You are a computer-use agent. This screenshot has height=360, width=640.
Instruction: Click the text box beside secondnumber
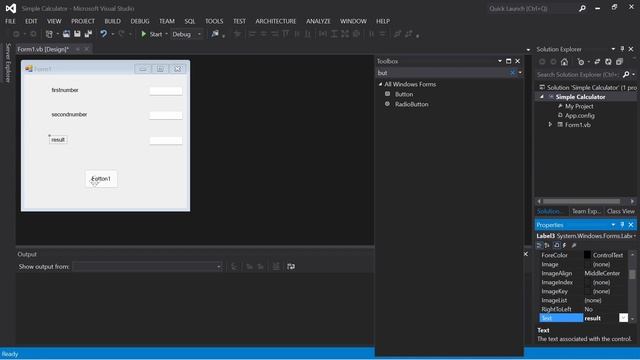coord(166,116)
